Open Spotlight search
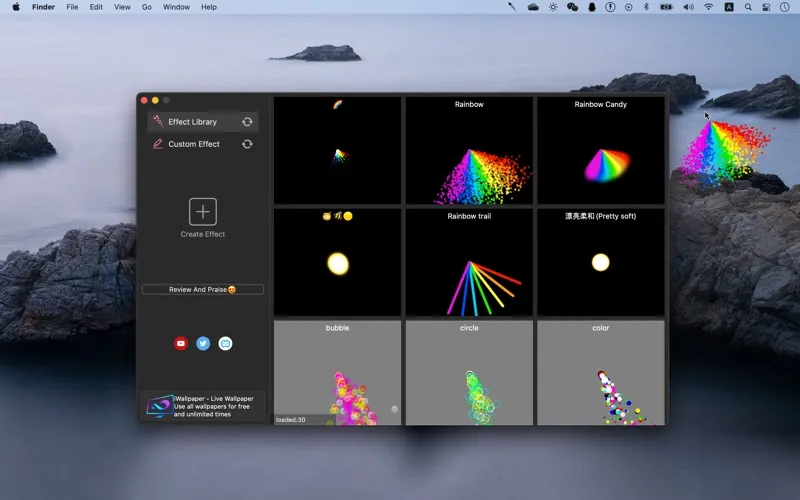 pyautogui.click(x=748, y=7)
